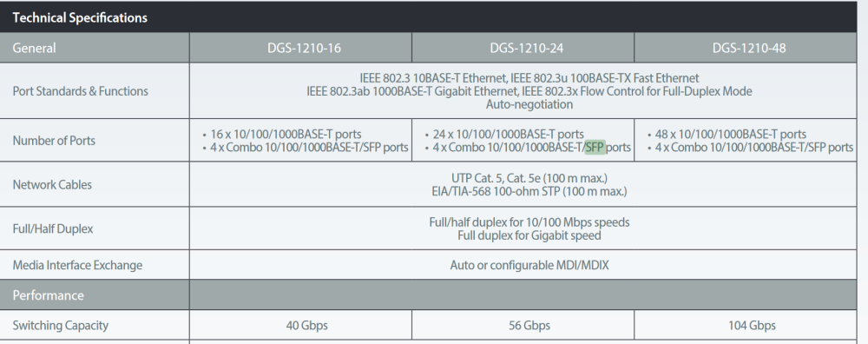The image size is (868, 344).
Task: Click the Port Standards & Functions label
Action: click(x=80, y=91)
